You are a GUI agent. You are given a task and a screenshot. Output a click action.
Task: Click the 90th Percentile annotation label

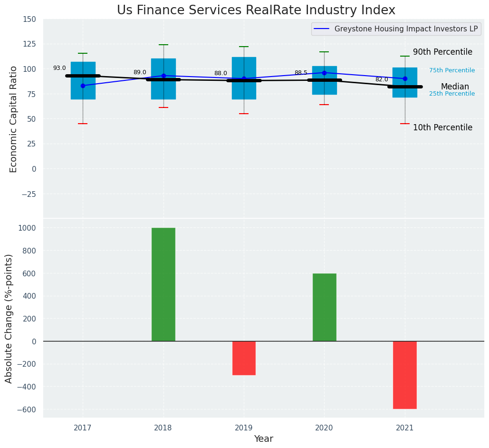click(442, 52)
